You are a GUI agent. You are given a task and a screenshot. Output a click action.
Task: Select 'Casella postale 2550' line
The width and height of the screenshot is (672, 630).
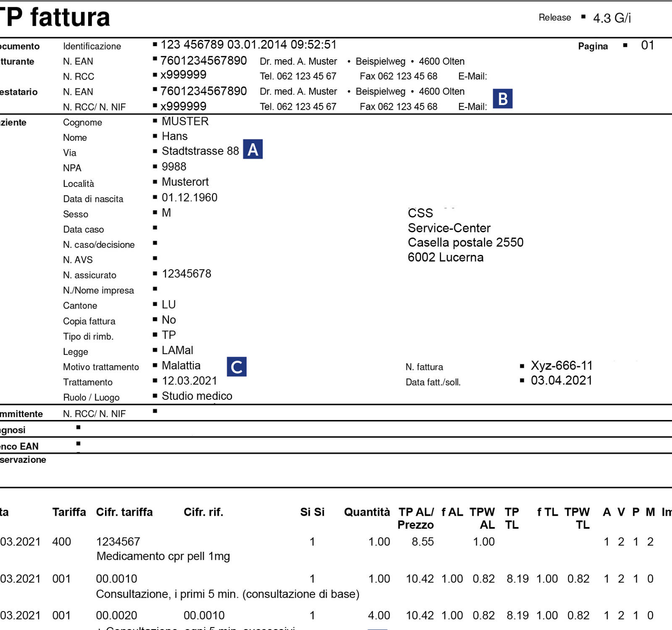pos(465,242)
